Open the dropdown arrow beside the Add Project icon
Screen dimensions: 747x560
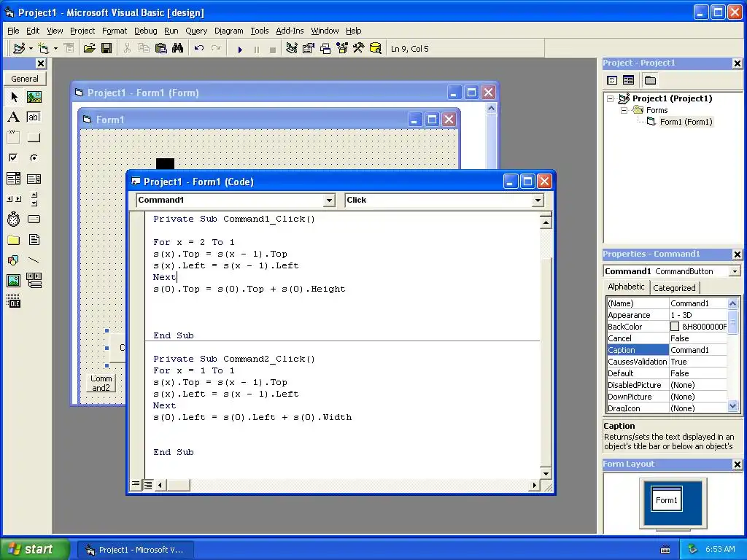(31, 49)
